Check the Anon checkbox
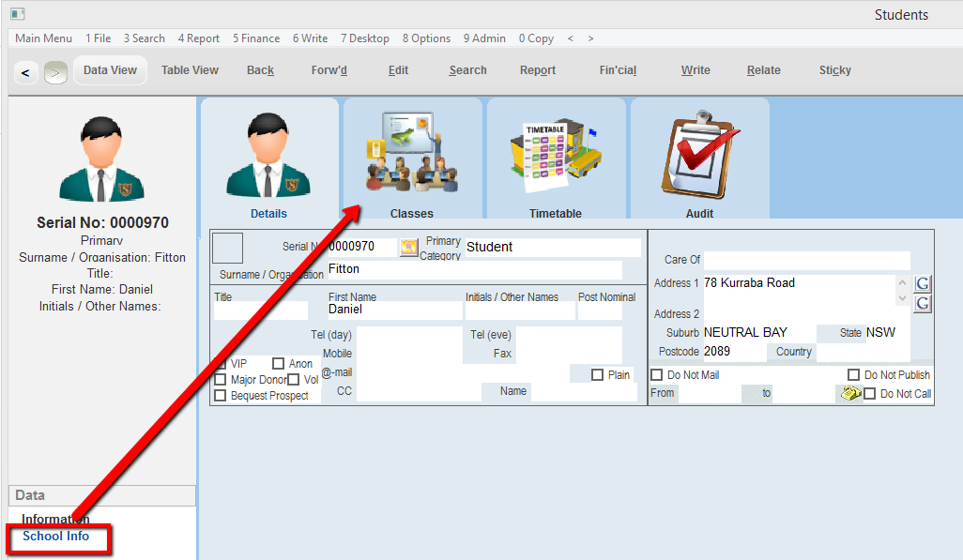Screen dimensions: 963x560 278,364
